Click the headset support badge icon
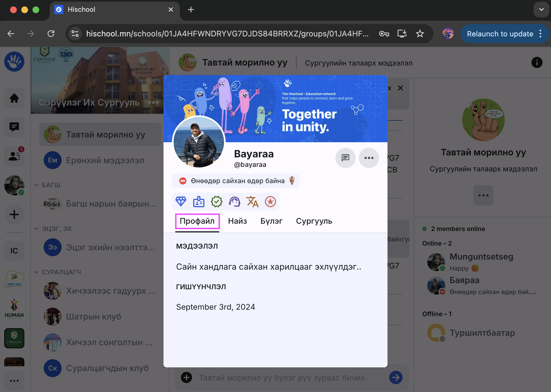Image resolution: width=551 pixels, height=392 pixels. (x=235, y=202)
